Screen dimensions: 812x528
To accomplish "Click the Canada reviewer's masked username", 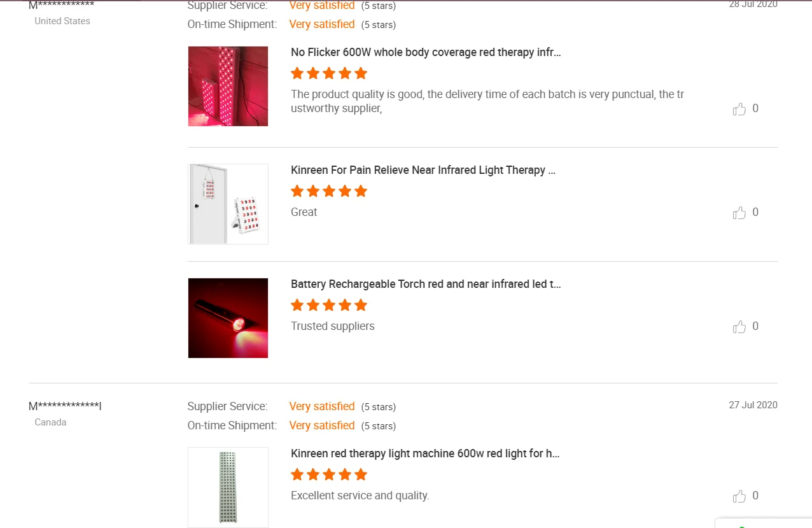I will tap(65, 406).
